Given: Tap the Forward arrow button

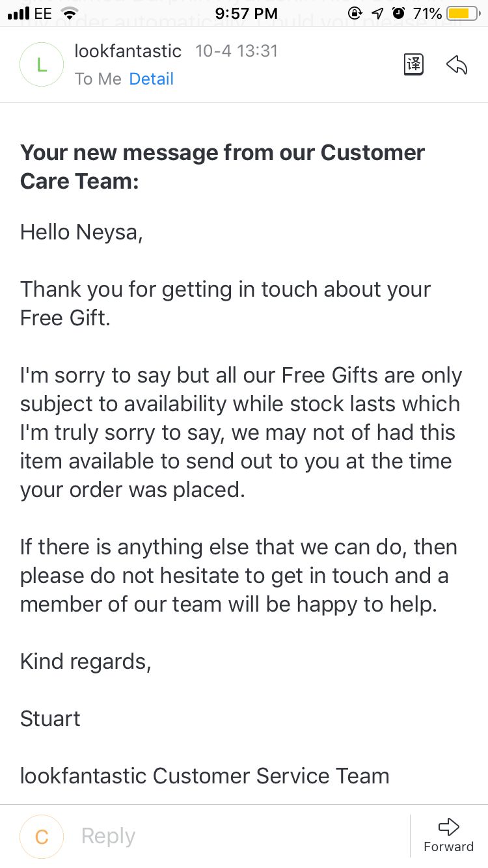Looking at the screenshot, I should coord(448,835).
